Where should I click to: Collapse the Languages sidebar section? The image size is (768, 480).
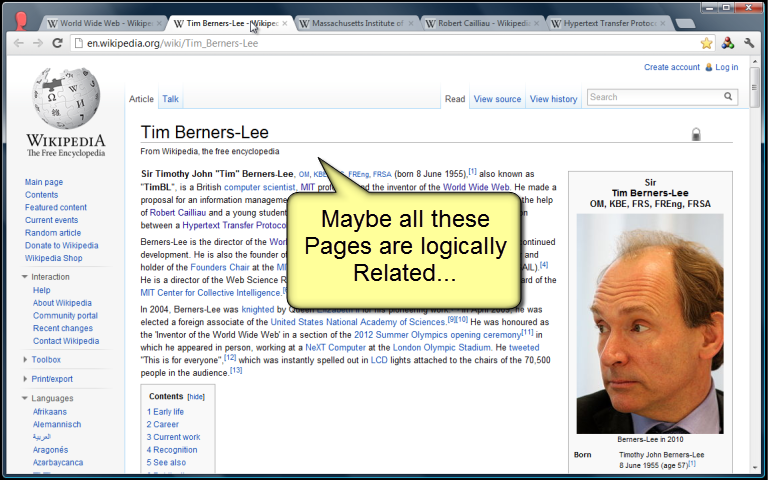click(48, 398)
